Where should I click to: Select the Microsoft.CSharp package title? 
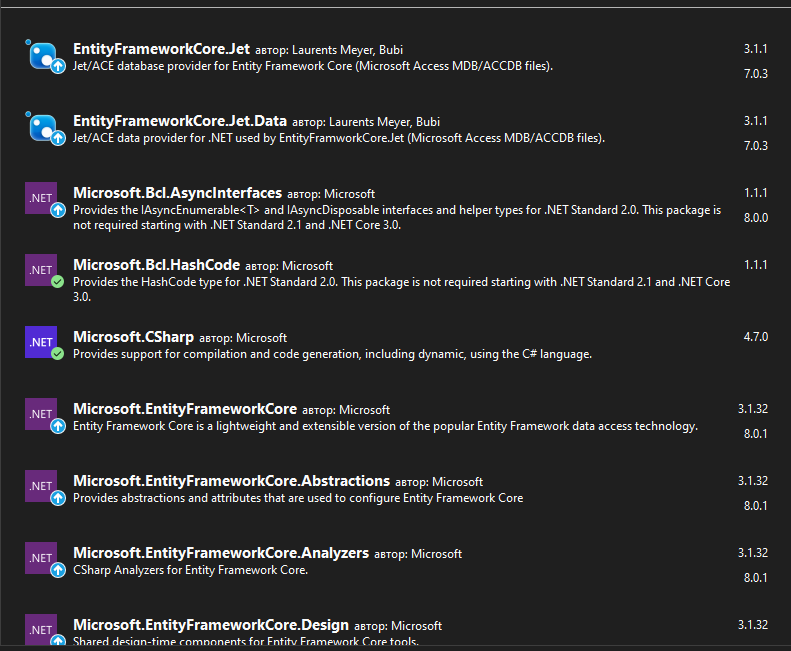[x=134, y=337]
